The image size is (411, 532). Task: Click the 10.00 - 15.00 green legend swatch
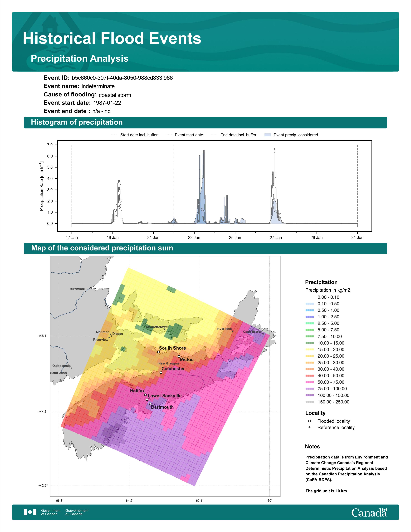pos(309,343)
